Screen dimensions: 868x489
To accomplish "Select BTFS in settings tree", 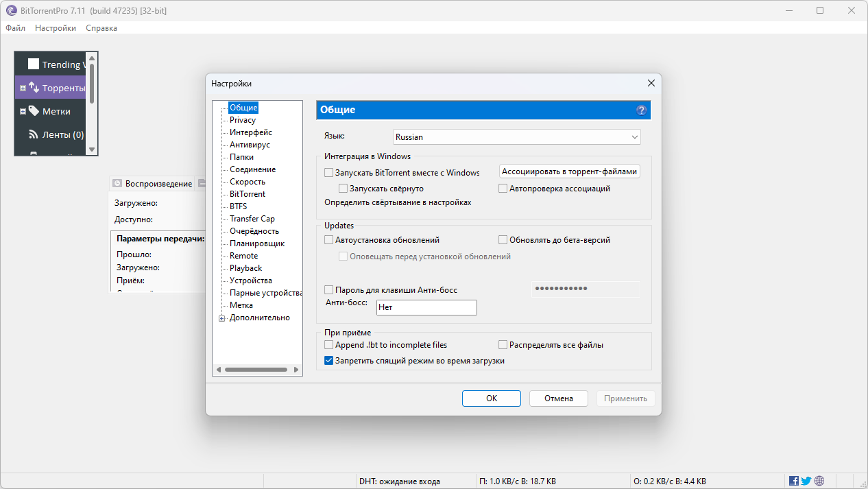I will pos(239,206).
